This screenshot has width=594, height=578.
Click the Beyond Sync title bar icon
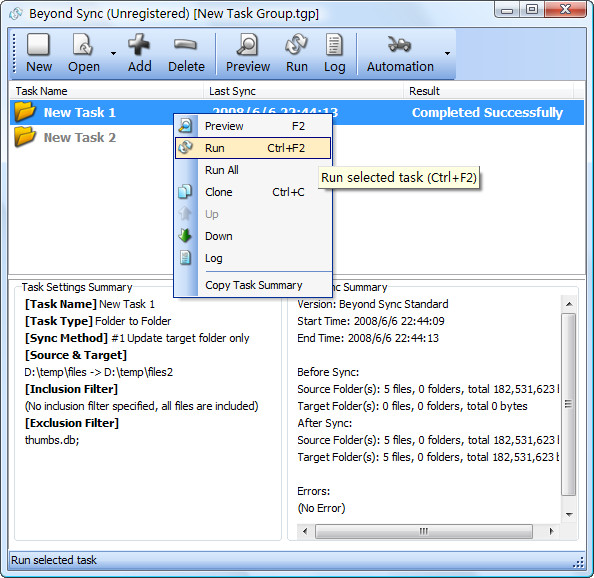tap(16, 14)
